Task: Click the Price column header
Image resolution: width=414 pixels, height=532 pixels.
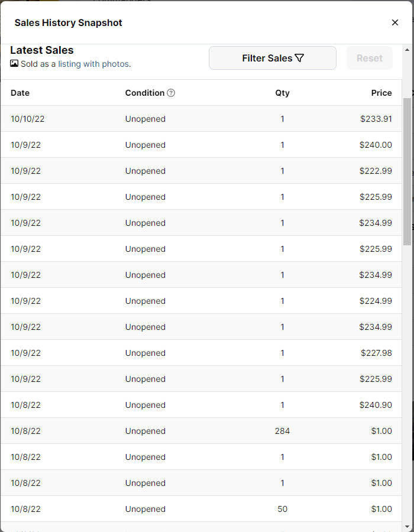Action: coord(381,93)
